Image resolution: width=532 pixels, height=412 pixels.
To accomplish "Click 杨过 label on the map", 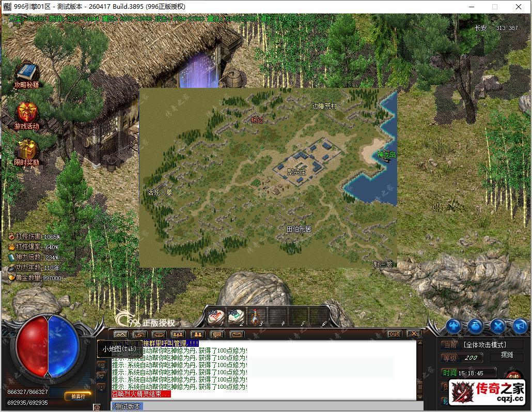I will (x=257, y=120).
